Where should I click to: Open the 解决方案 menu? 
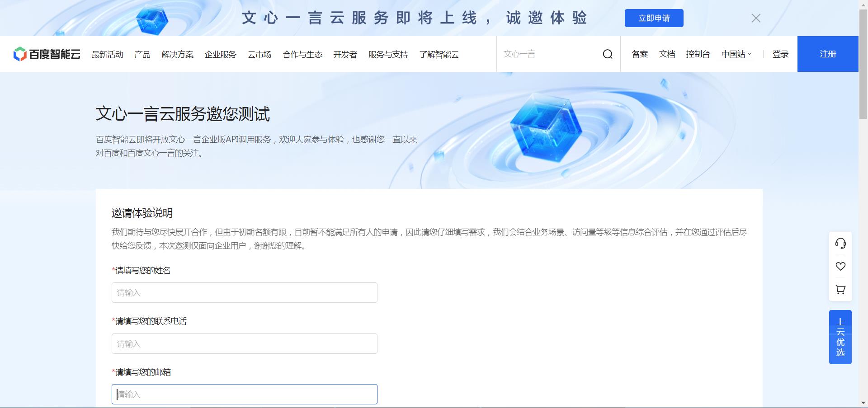[x=178, y=54]
